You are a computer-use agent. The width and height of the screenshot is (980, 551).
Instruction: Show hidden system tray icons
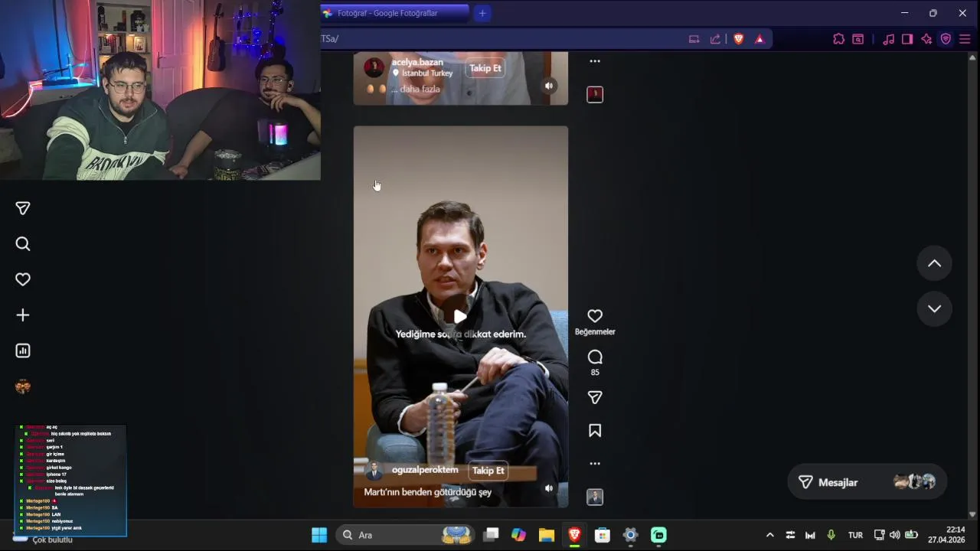770,535
